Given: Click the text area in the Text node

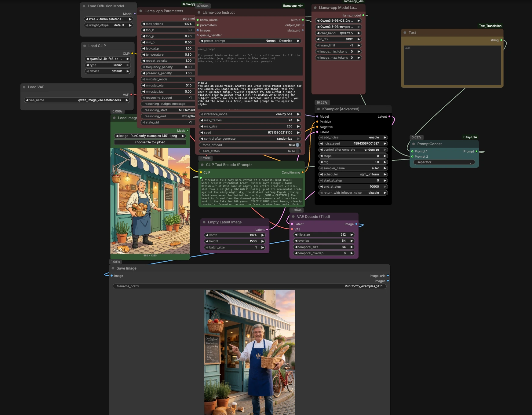Looking at the screenshot, I should pos(452,65).
